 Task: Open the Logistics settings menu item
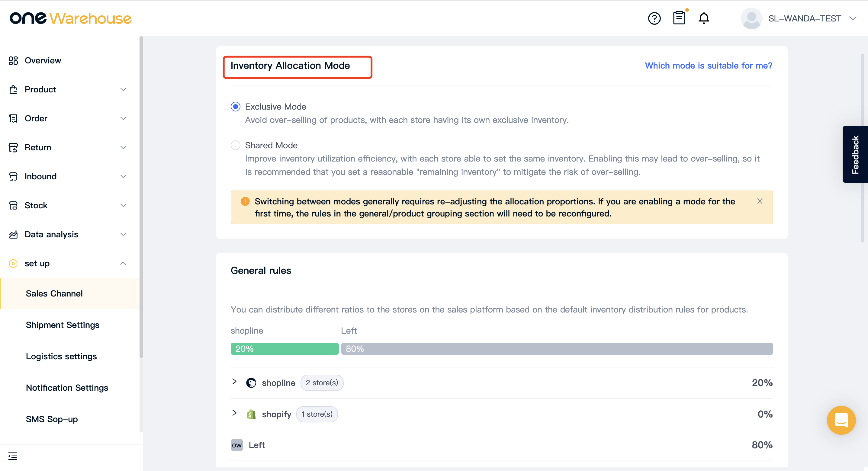point(70,356)
